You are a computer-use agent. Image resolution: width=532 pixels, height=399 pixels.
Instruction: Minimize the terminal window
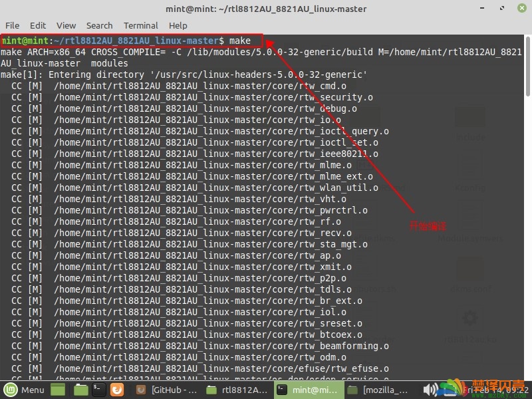pos(482,8)
